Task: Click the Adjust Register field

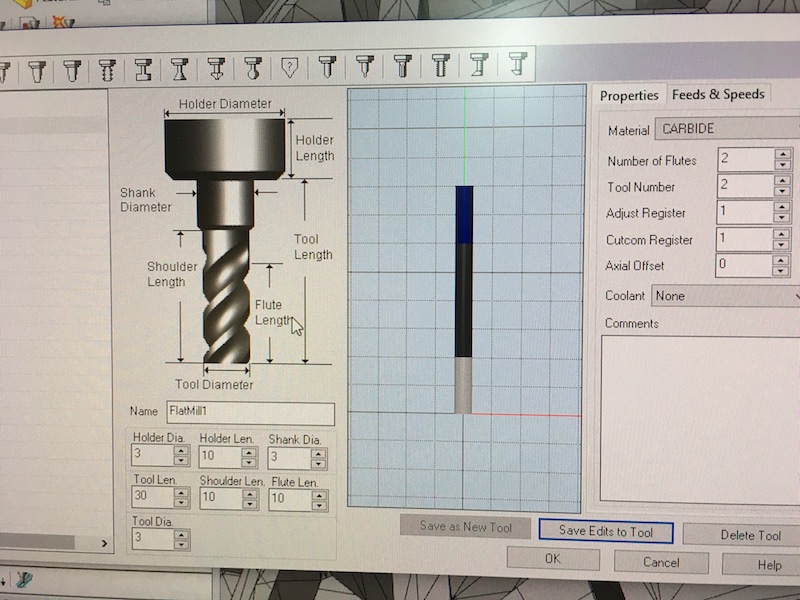Action: point(744,212)
